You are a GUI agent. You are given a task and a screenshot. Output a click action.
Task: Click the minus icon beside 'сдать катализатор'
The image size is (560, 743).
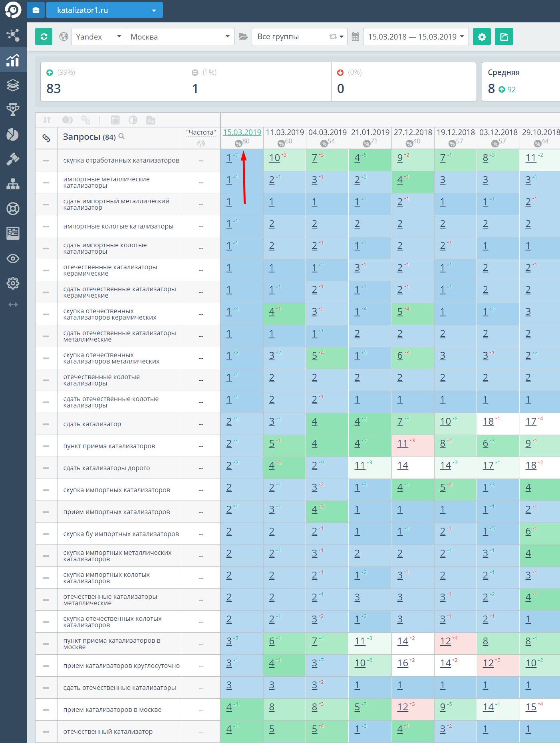pos(46,424)
